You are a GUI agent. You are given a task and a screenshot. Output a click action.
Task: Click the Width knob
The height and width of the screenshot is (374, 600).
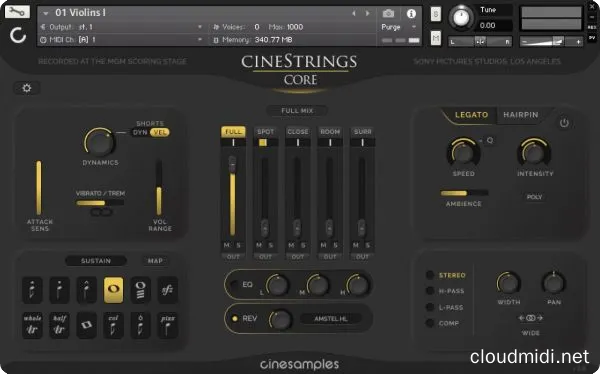[509, 284]
